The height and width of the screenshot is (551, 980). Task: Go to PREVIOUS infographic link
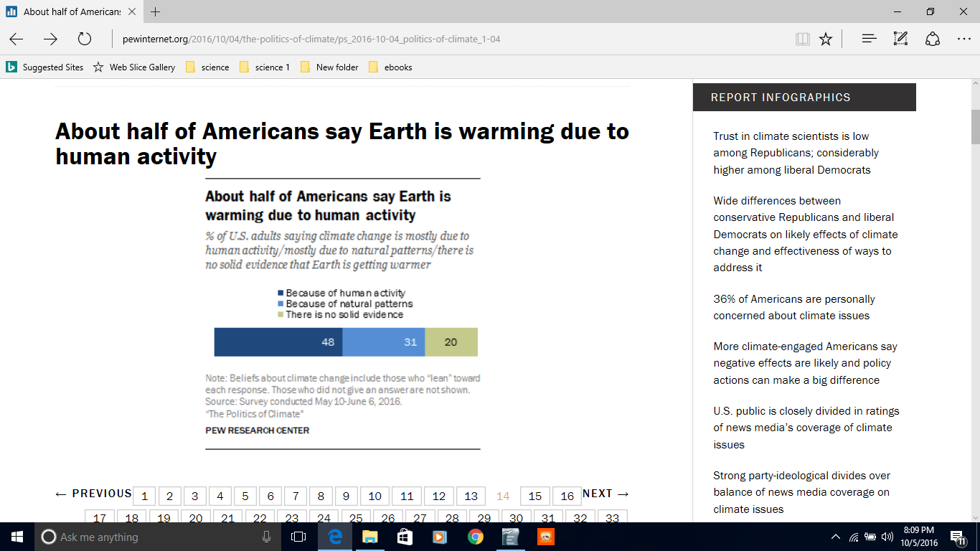[93, 494]
